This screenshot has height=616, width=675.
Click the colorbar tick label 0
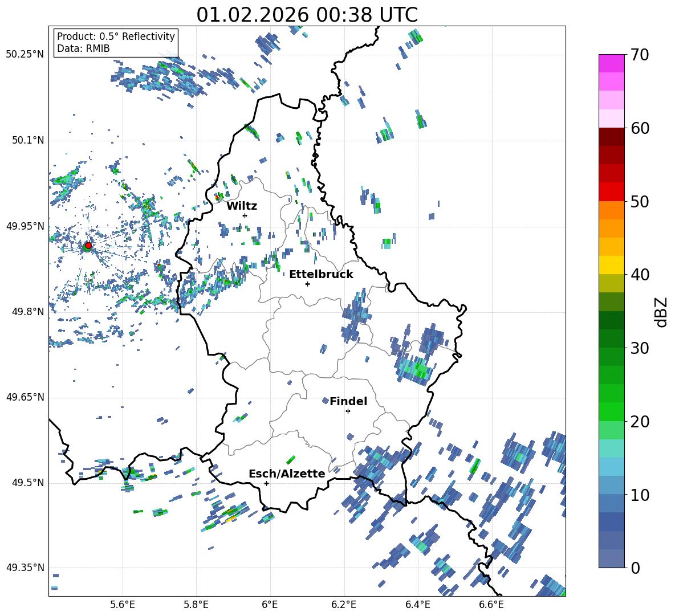point(635,568)
